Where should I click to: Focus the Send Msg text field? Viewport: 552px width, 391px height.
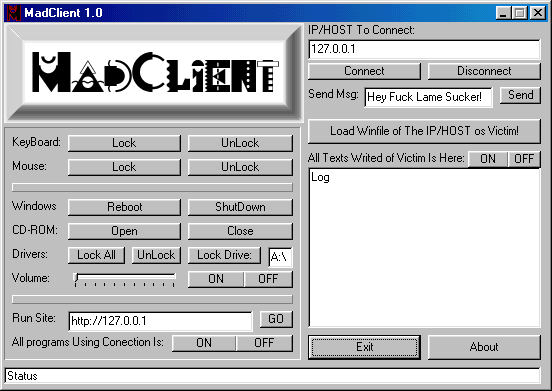click(x=428, y=97)
